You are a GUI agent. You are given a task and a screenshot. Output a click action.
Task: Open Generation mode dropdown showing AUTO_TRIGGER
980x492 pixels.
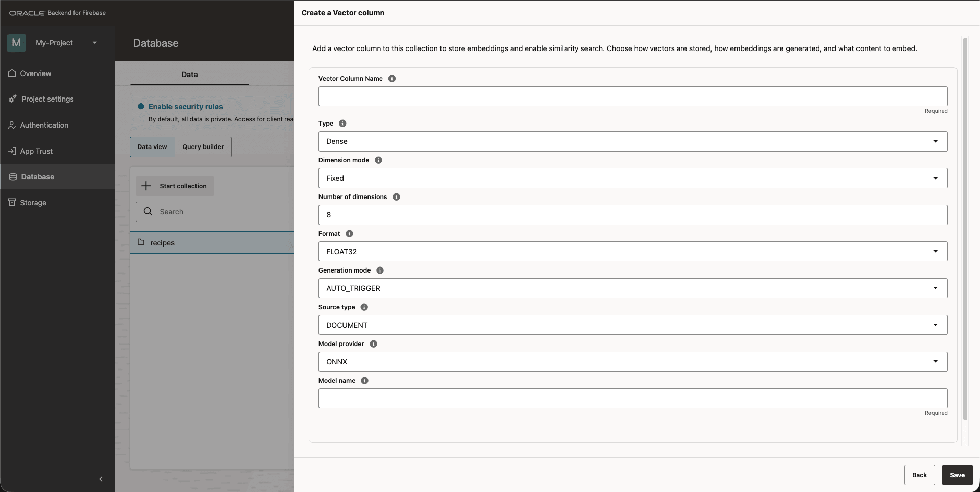633,288
